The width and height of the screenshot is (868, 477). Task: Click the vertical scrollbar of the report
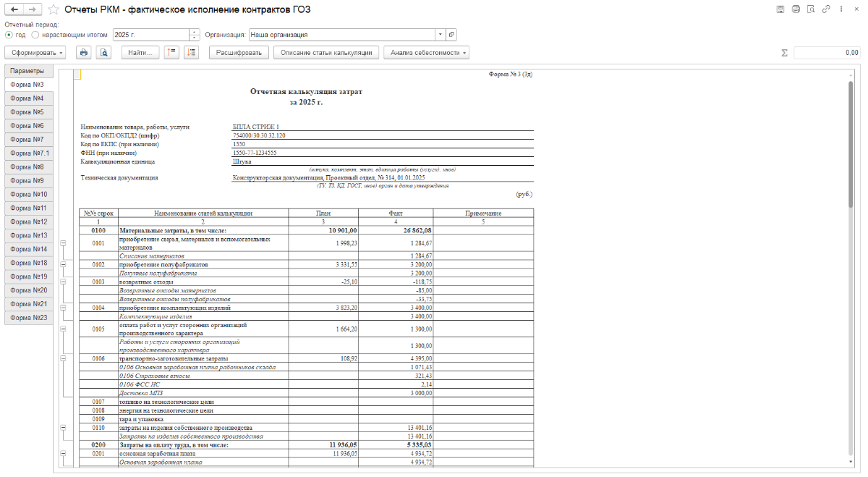(850, 145)
